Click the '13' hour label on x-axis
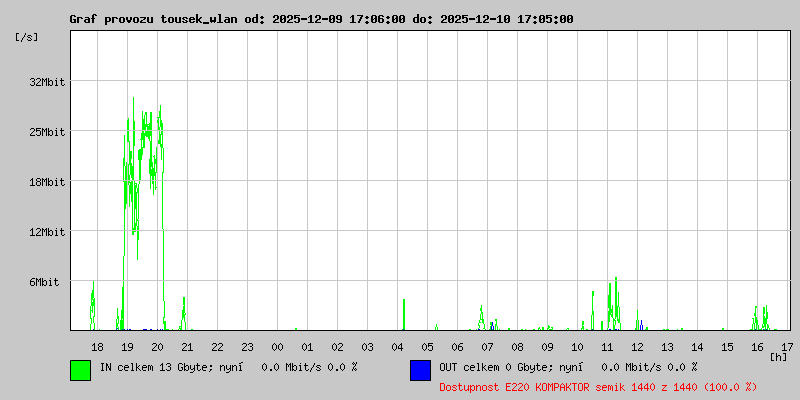800x400 pixels. pyautogui.click(x=667, y=347)
